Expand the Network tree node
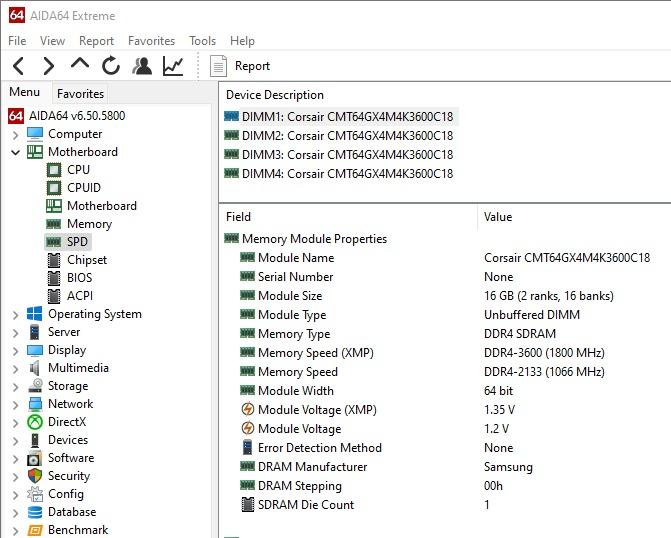Screen dimensions: 671x538 tap(15, 405)
